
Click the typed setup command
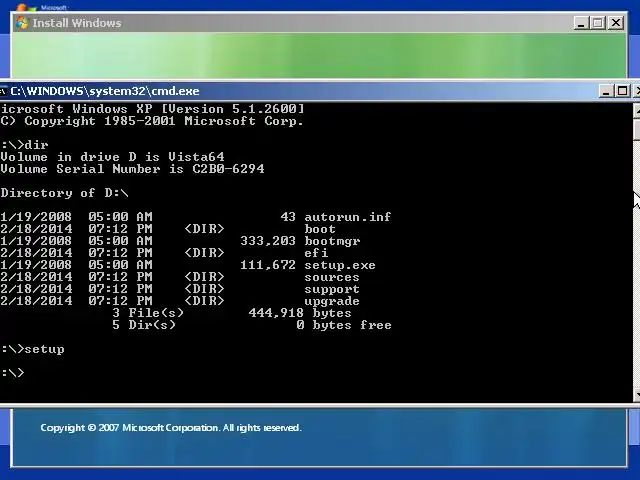(44, 349)
